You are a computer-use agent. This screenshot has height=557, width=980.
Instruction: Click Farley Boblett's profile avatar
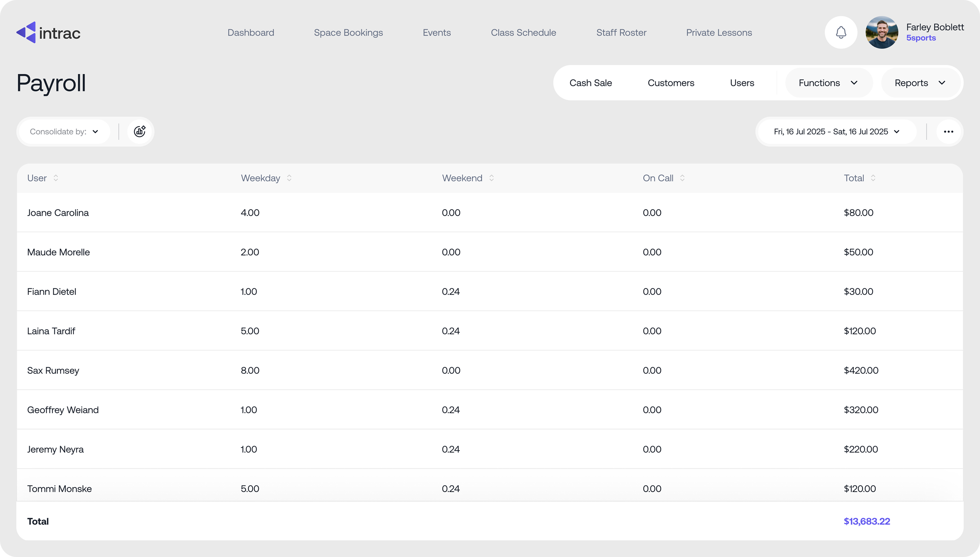[882, 33]
